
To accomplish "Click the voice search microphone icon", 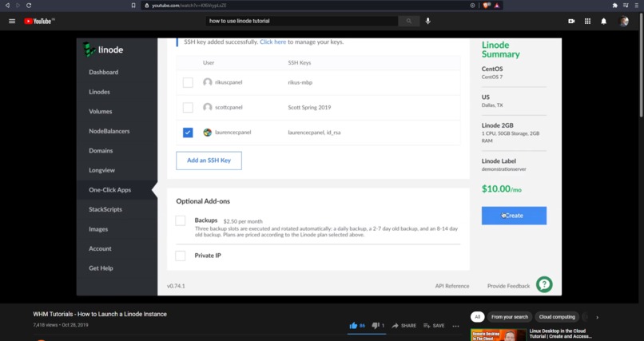I will 428,21.
